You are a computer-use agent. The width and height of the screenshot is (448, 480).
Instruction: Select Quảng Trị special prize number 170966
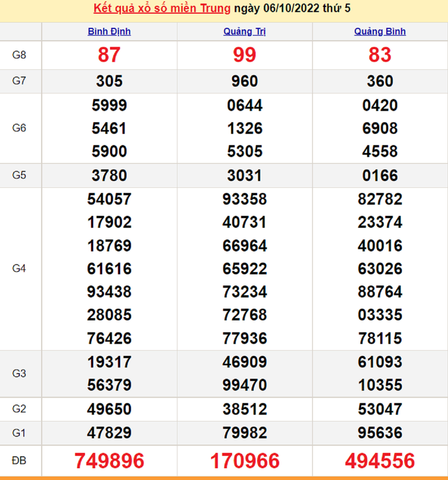coord(245,461)
